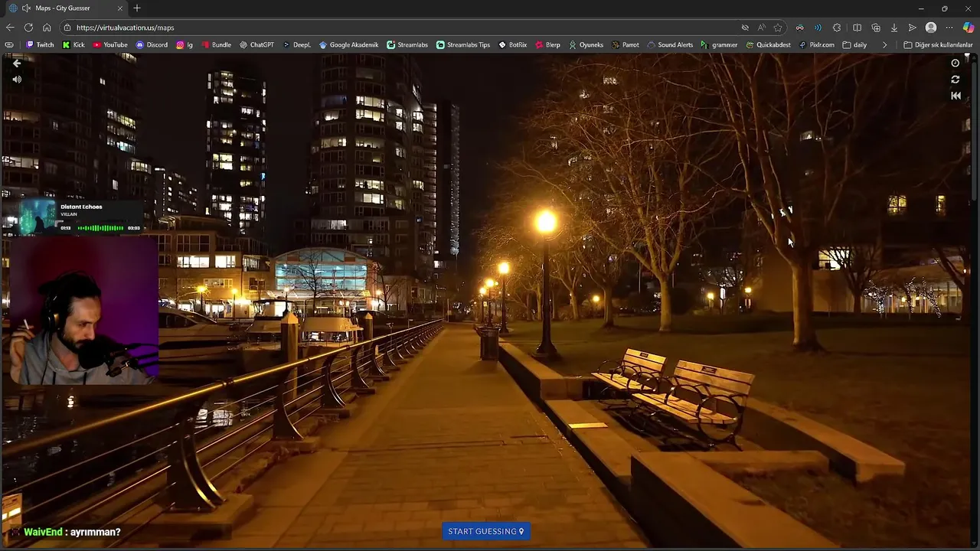Image resolution: width=980 pixels, height=551 pixels.
Task: Close the Maps - City Guesser tab
Action: 119,8
